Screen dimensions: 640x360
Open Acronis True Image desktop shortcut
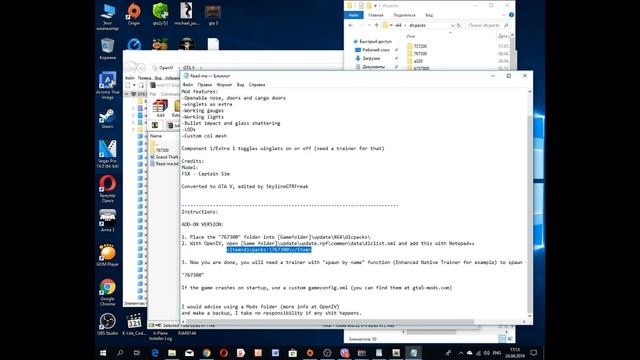107,85
